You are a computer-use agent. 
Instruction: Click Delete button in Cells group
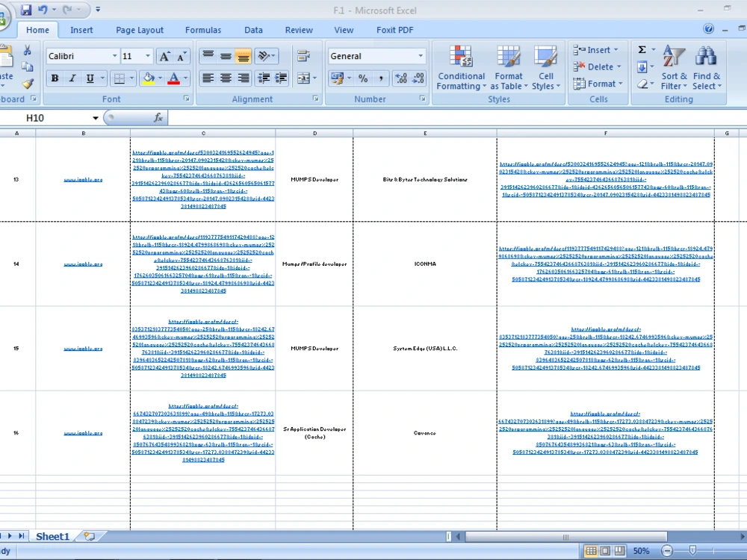[x=598, y=67]
